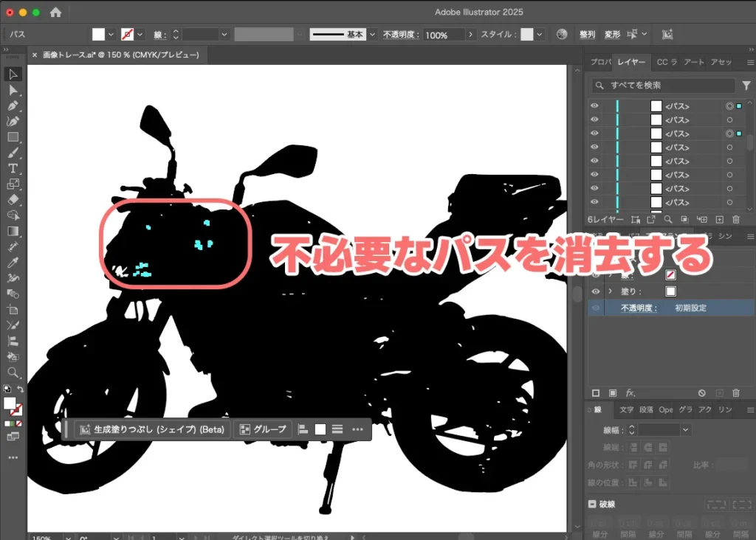756x540 pixels.
Task: Click the Home icon in title bar
Action: [55, 13]
